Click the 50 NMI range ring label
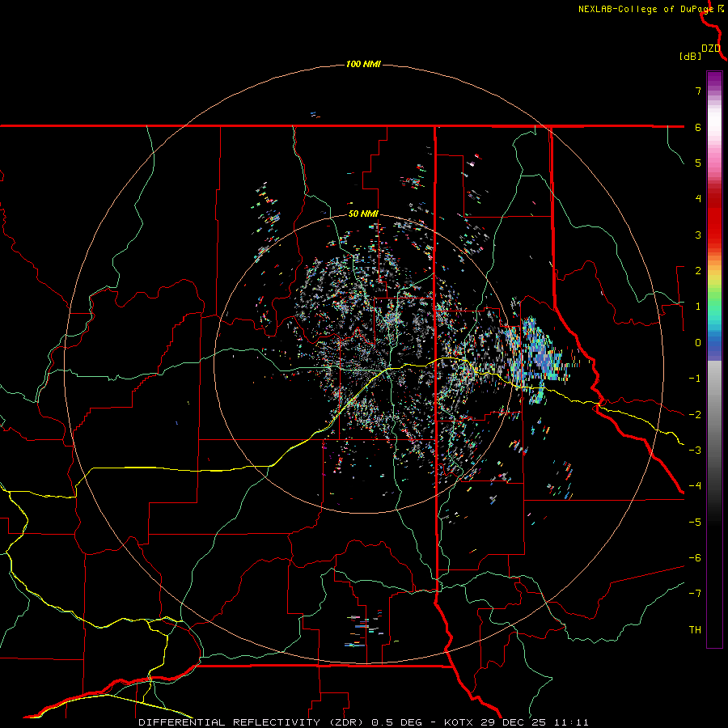Image resolution: width=728 pixels, height=728 pixels. [363, 214]
